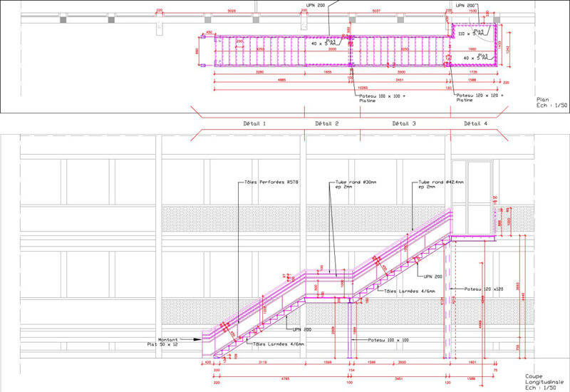Screen dimensions: 570x392
Task: Select the Détail 2 section label
Action: coord(326,123)
